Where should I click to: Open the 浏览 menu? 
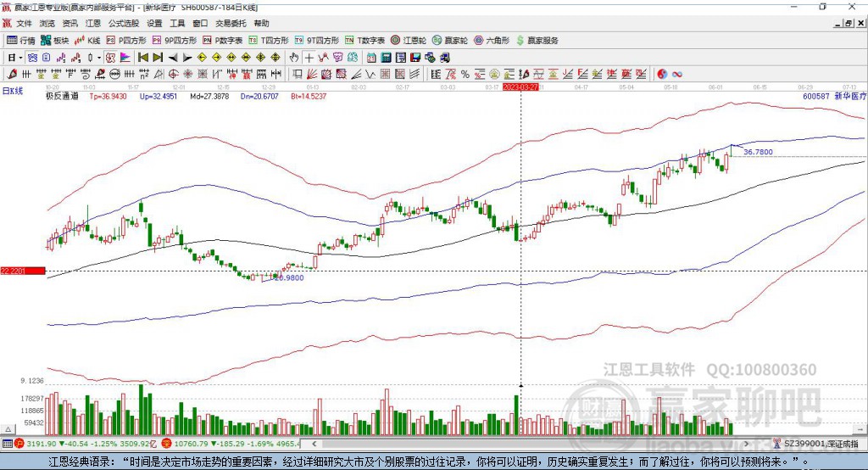coord(47,23)
